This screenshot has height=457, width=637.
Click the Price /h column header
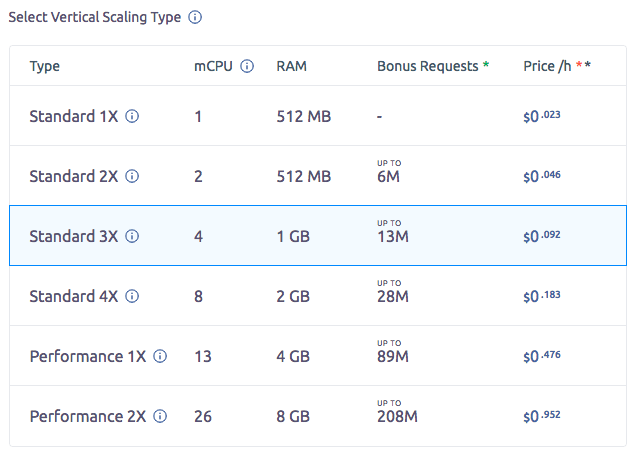coord(557,66)
